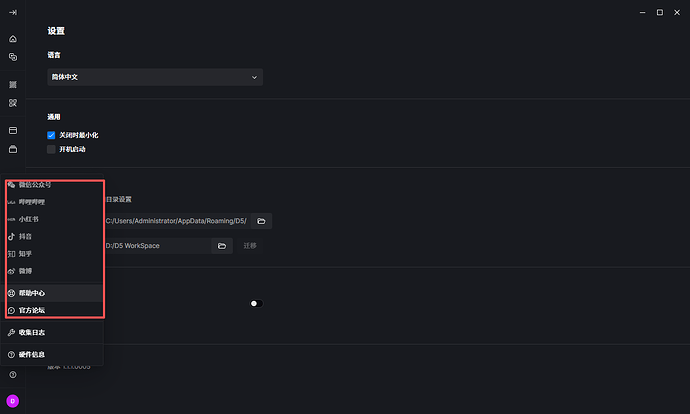Open the 简体中文 language dropdown

point(155,77)
